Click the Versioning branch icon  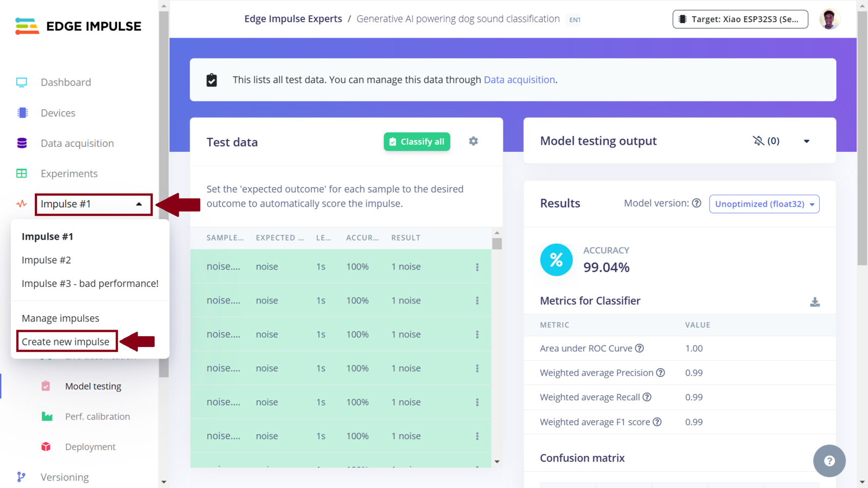coord(21,477)
